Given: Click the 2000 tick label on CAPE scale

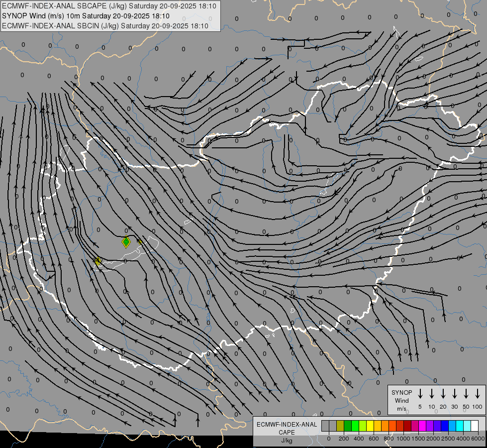Looking at the screenshot, I should click(x=433, y=439).
